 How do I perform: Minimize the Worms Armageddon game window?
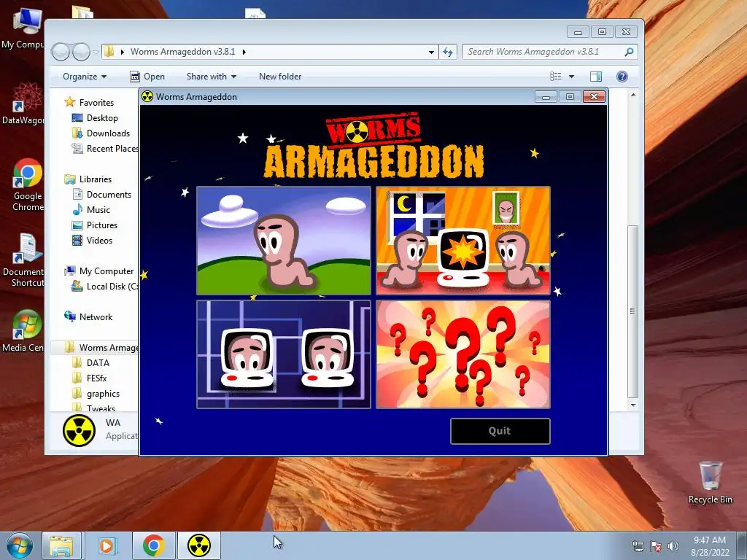coord(546,97)
